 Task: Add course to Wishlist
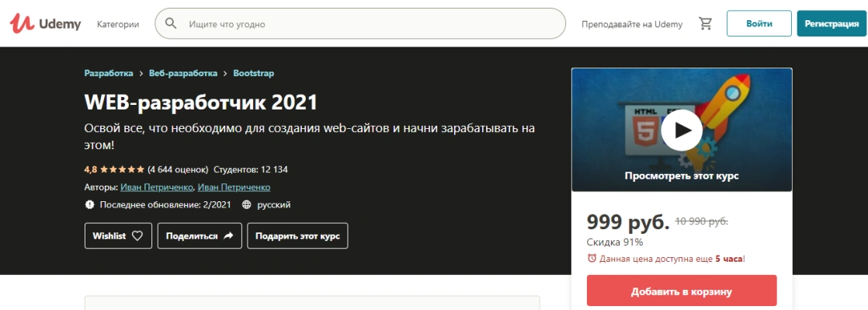point(118,236)
